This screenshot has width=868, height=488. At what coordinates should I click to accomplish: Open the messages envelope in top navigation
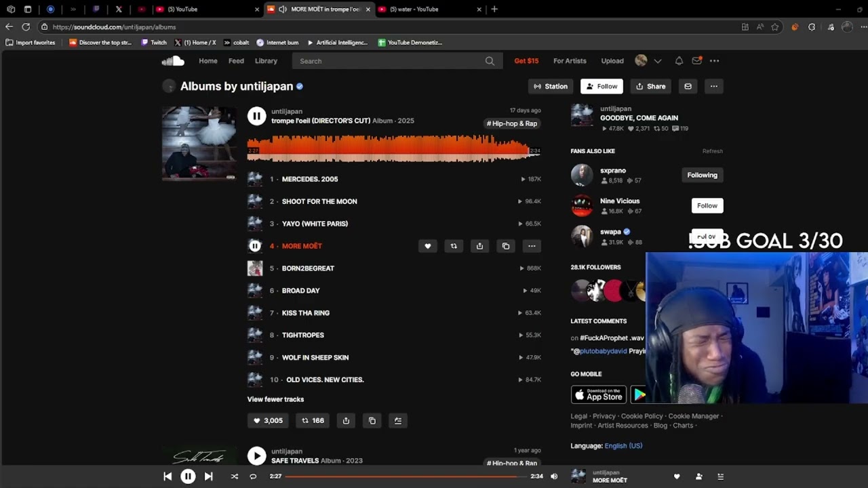696,61
